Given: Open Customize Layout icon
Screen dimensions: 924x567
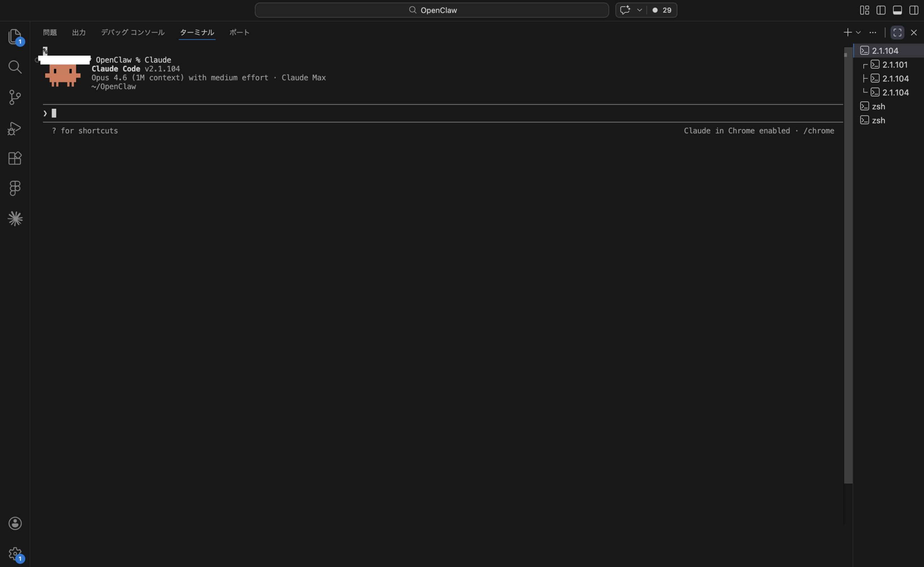Looking at the screenshot, I should (864, 10).
